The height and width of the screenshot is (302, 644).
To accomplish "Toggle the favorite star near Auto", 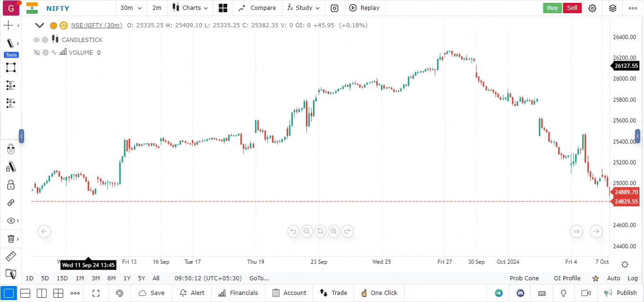I will coord(595,278).
